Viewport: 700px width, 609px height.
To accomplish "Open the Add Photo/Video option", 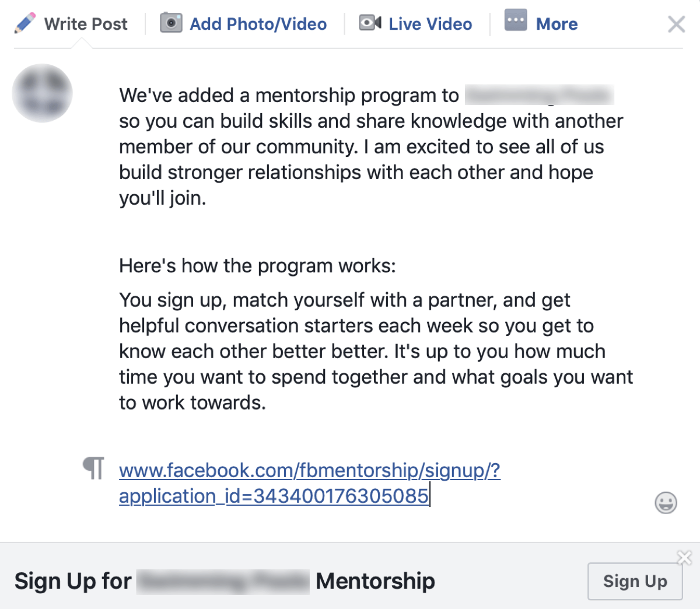I will pyautogui.click(x=258, y=24).
